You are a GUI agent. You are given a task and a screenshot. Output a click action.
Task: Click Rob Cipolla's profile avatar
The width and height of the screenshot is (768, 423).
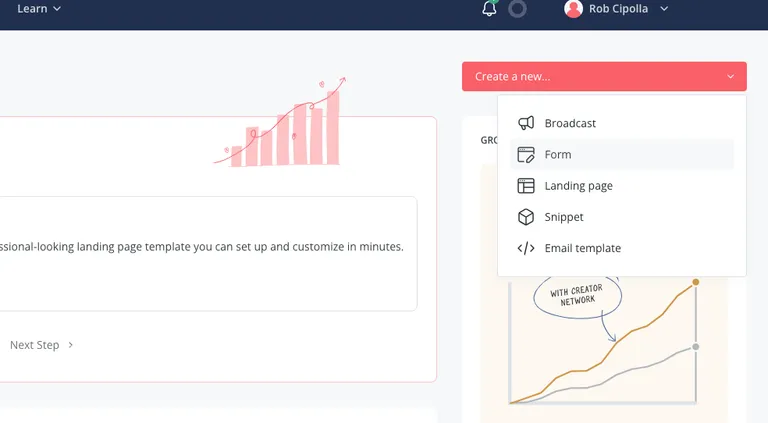point(573,9)
